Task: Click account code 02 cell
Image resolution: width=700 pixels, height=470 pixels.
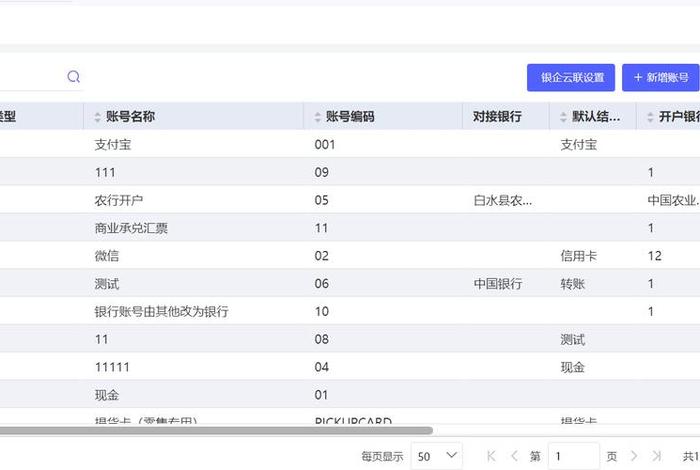Action: 321,255
